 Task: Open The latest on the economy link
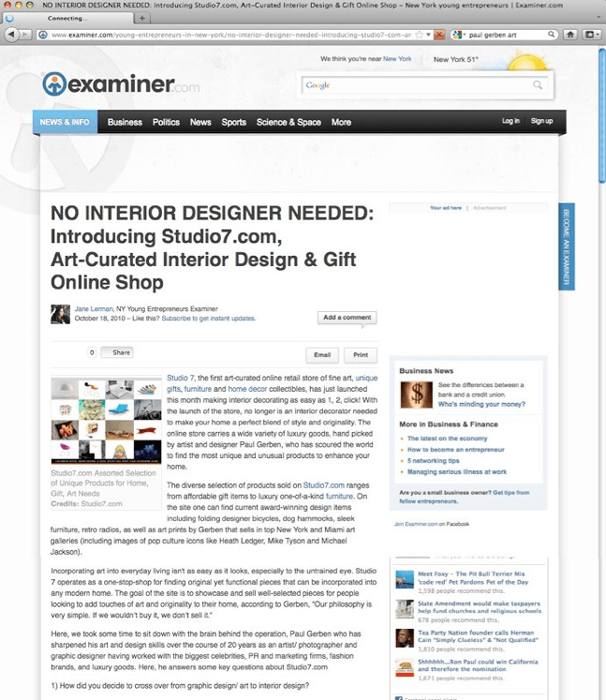[447, 439]
